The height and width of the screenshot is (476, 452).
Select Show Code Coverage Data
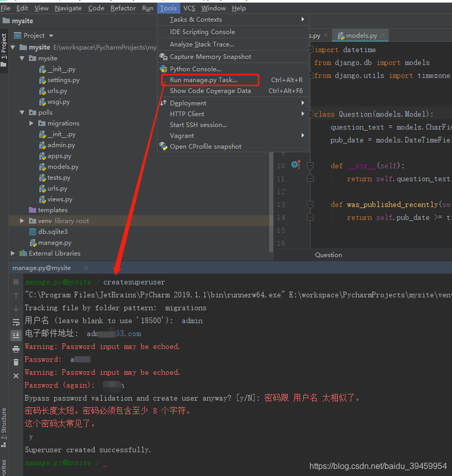(233, 91)
